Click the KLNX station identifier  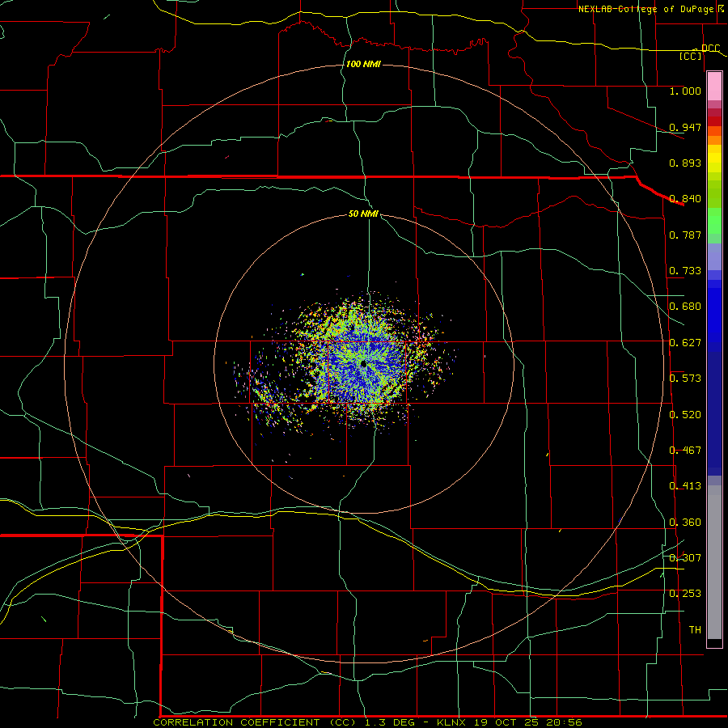[453, 722]
